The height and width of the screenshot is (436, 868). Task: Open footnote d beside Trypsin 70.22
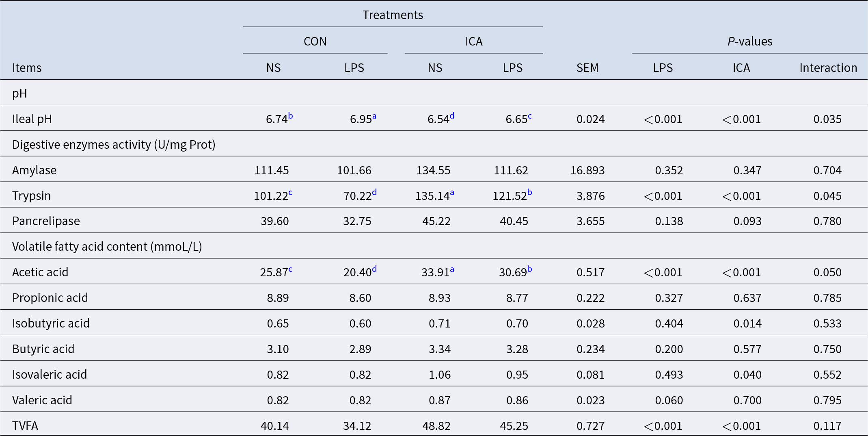click(x=374, y=193)
